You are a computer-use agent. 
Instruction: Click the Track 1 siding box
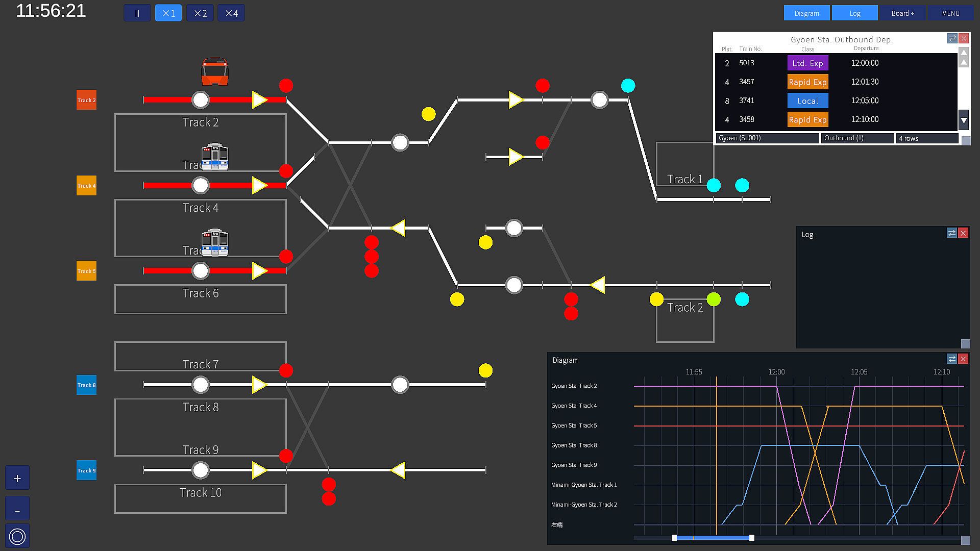coord(685,164)
